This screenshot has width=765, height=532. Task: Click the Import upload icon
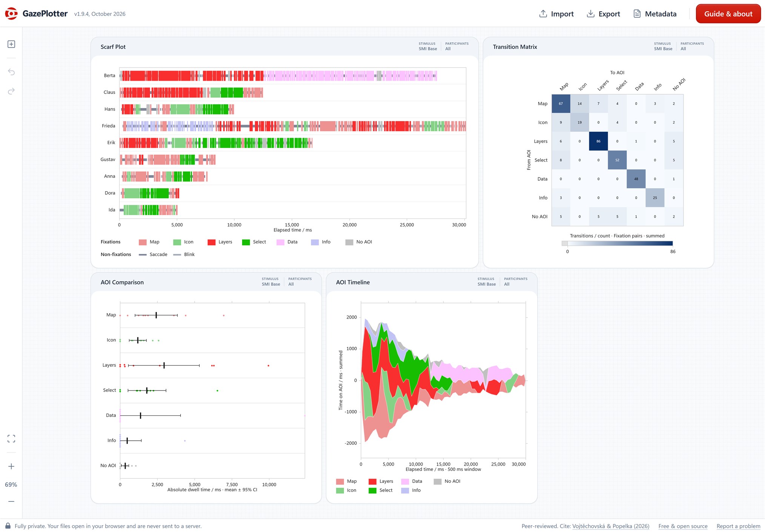click(543, 14)
